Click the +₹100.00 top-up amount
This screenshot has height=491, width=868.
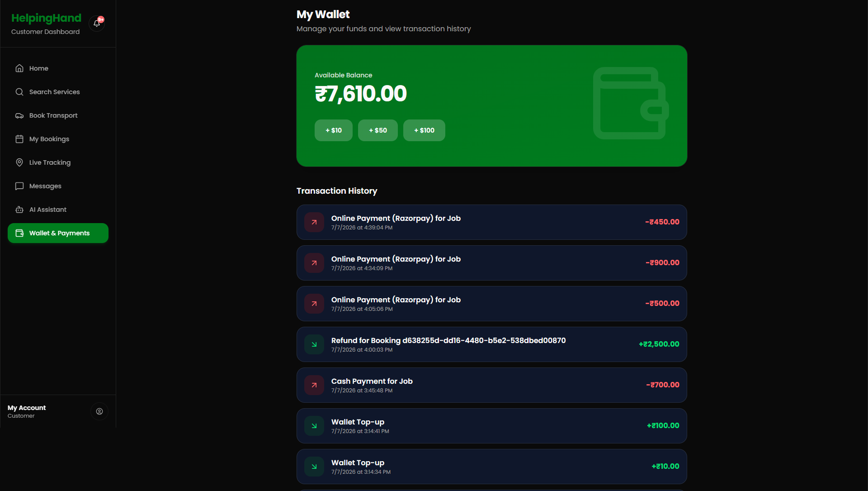(x=663, y=425)
